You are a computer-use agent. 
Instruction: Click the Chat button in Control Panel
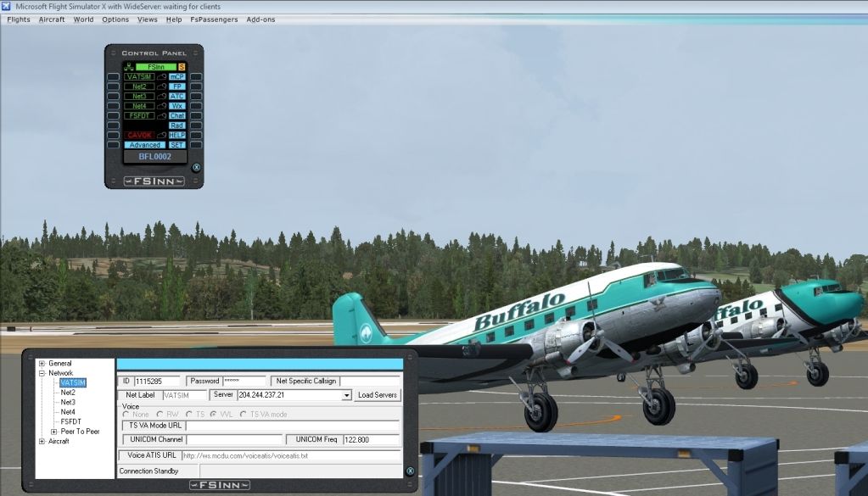(177, 115)
